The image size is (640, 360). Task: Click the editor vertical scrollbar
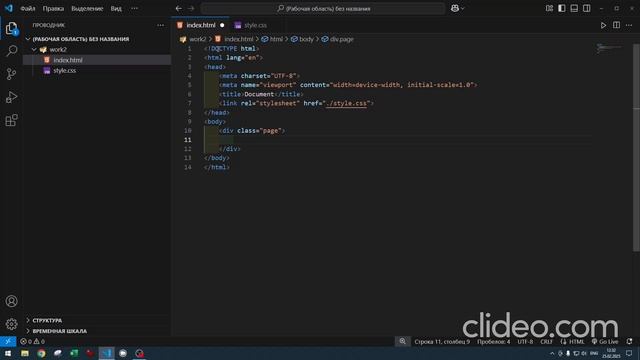pyautogui.click(x=636, y=148)
